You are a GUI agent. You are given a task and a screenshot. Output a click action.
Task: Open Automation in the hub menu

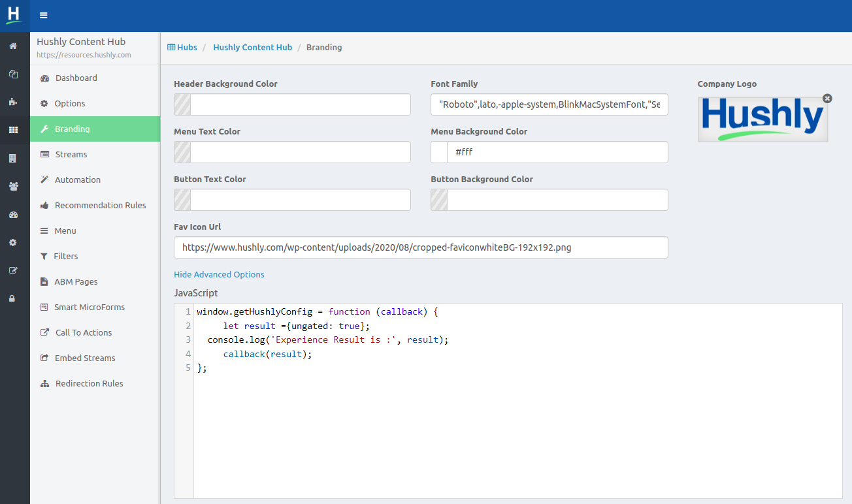coord(95,180)
